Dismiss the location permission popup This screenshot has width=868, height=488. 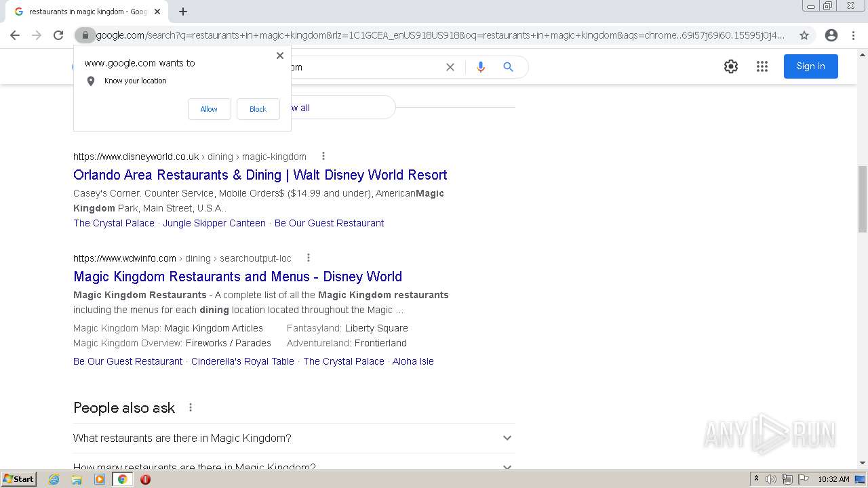(280, 56)
